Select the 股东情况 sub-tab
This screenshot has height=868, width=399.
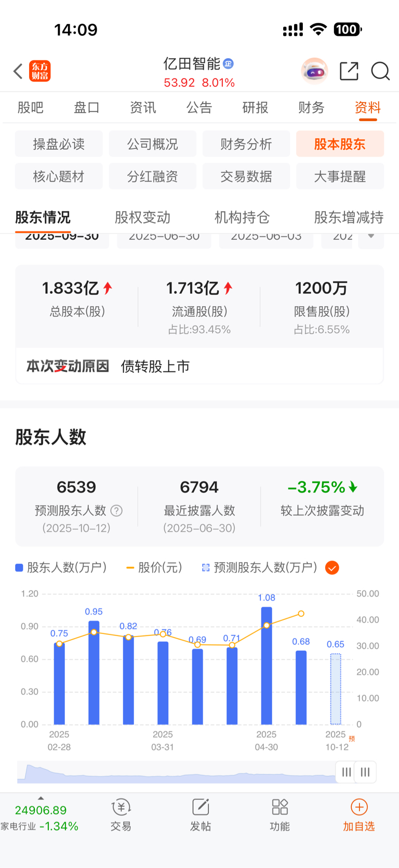[43, 217]
